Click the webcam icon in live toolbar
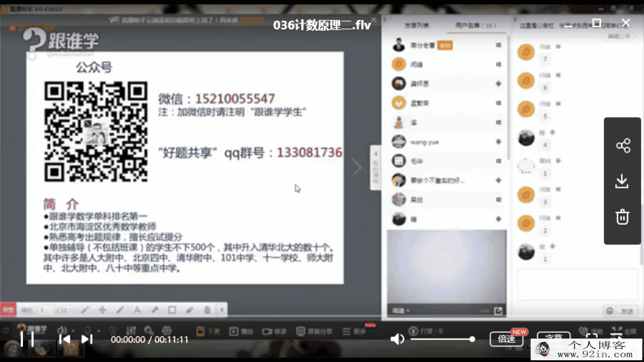The width and height of the screenshot is (644, 362). (113, 331)
